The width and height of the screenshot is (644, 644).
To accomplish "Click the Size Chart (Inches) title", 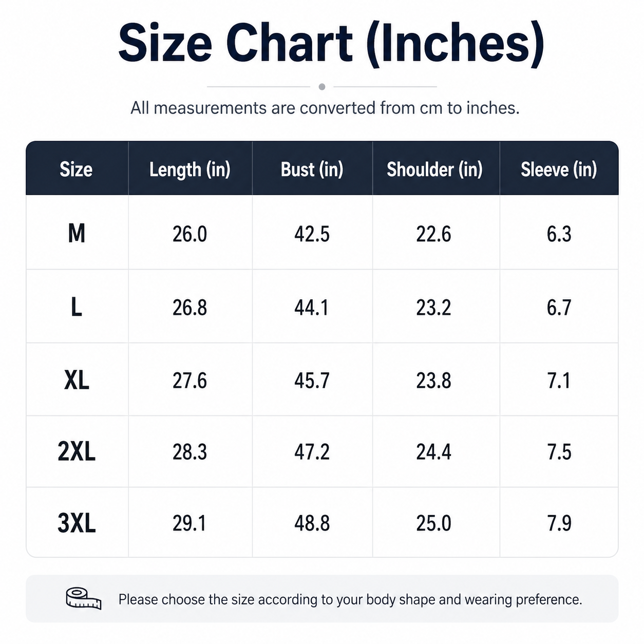I will (331, 43).
